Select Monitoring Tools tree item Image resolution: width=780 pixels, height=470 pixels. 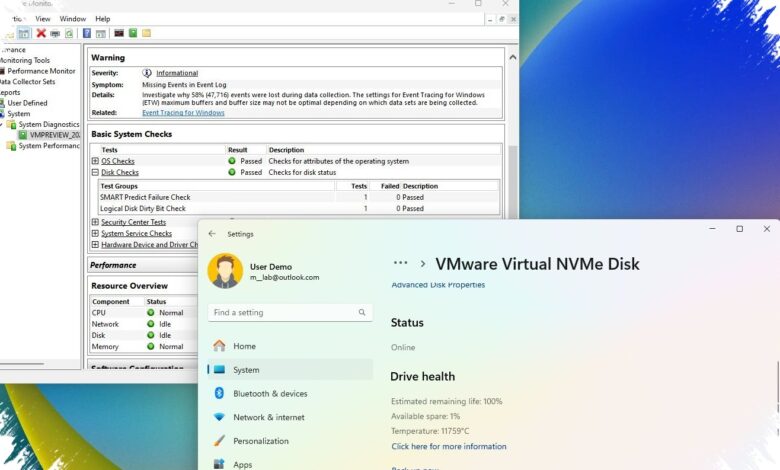coord(25,60)
